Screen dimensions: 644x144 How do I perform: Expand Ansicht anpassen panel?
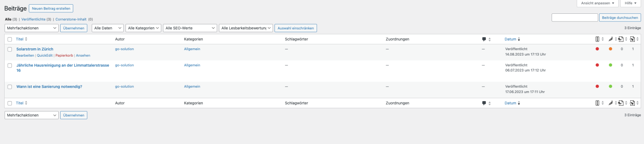(x=598, y=3)
